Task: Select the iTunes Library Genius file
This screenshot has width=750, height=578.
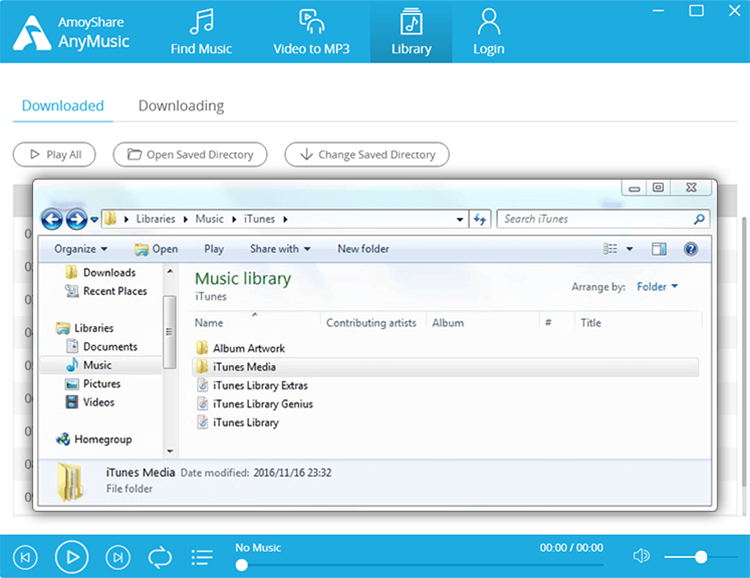Action: pos(255,404)
